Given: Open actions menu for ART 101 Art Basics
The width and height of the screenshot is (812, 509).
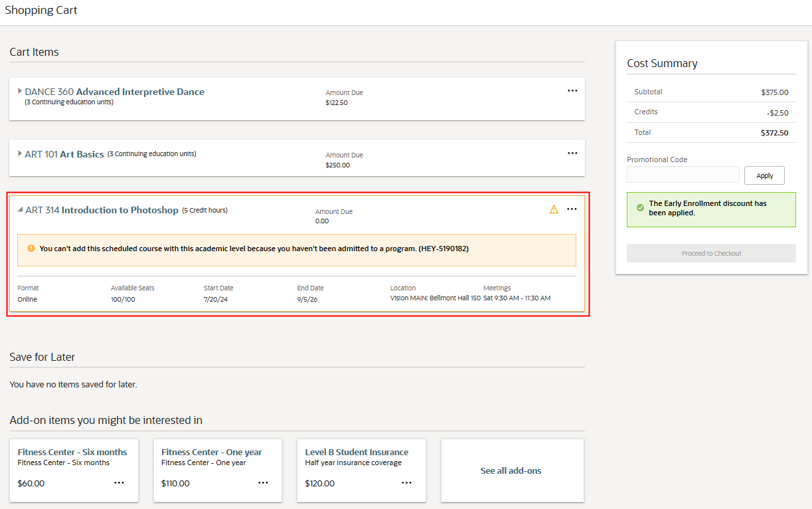Looking at the screenshot, I should tap(572, 153).
